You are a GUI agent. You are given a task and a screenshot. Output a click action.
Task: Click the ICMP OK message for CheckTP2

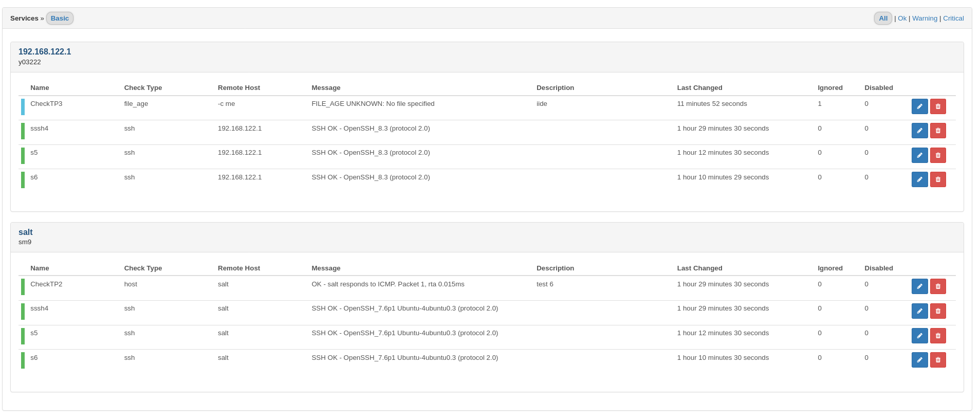point(388,284)
